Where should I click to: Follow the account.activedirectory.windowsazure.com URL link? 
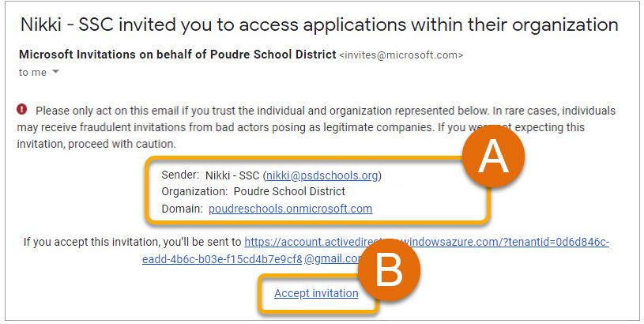(427, 243)
